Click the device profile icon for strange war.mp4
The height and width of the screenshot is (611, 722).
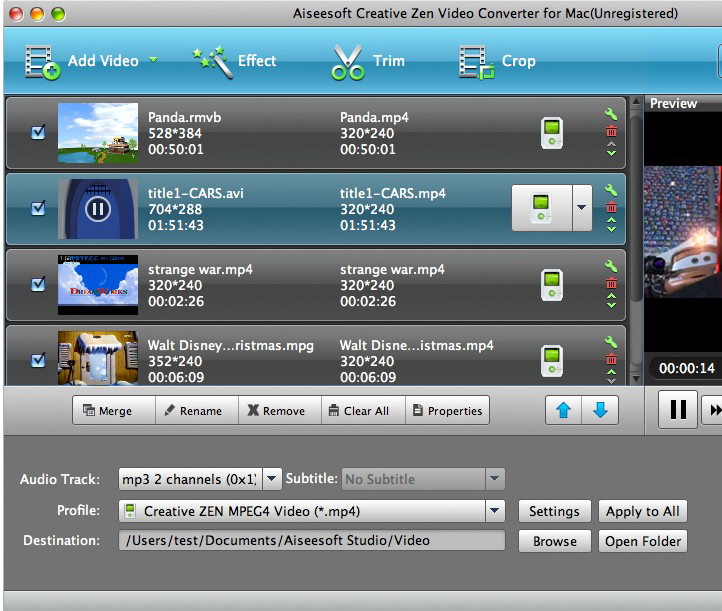552,285
